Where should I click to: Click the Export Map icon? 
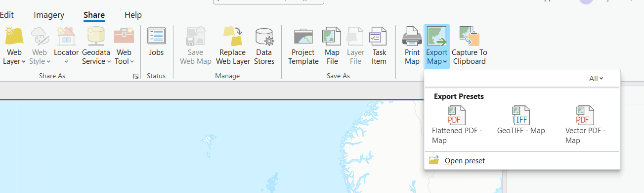(x=436, y=36)
